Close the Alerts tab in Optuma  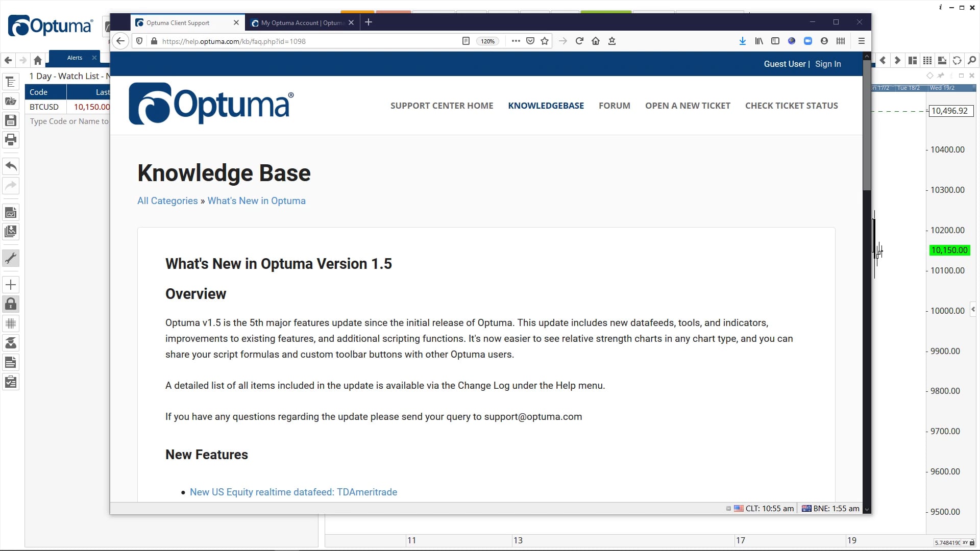(94, 58)
